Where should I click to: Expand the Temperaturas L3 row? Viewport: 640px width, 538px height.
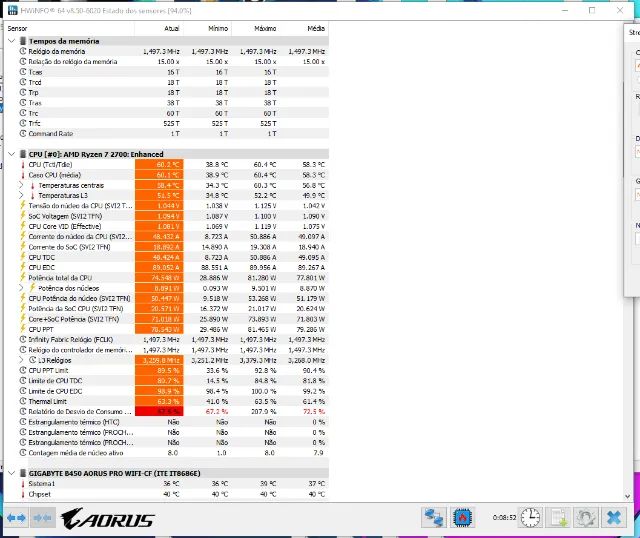pos(21,196)
